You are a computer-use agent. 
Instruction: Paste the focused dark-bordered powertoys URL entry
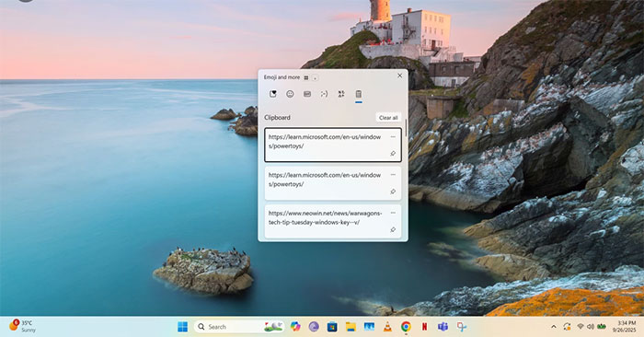[x=333, y=145]
